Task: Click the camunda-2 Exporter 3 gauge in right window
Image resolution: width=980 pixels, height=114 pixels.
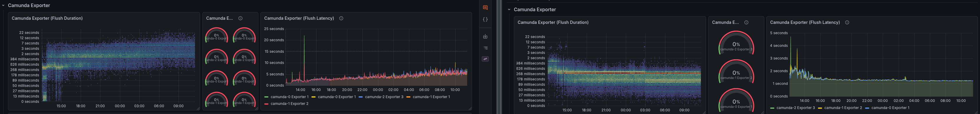Action: click(x=736, y=43)
